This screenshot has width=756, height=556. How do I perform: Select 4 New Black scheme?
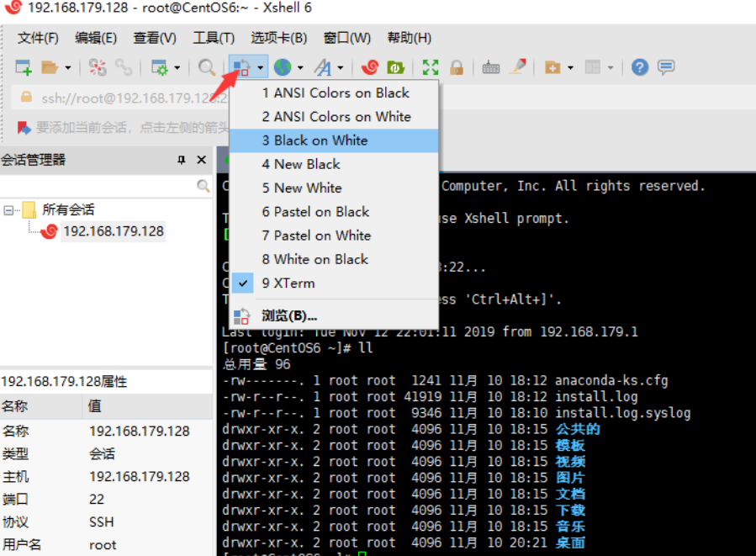click(334, 164)
